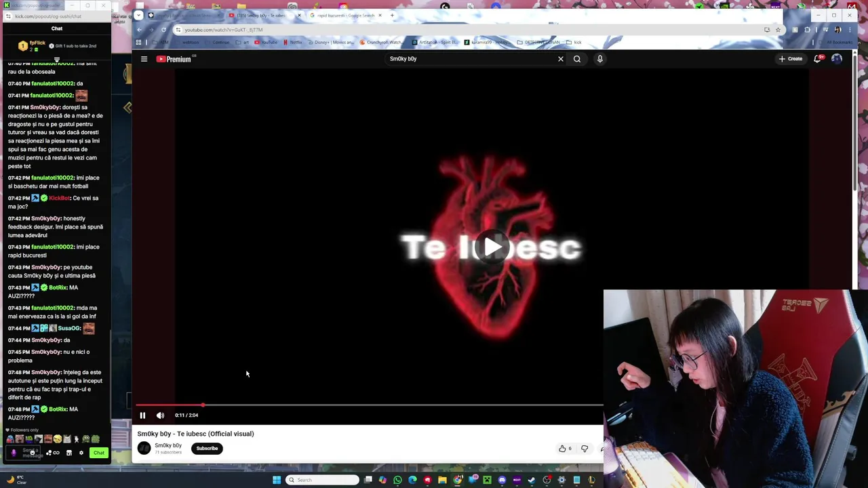Open a new Chrome tab with plus
Viewport: 868px width, 488px height.
[392, 15]
